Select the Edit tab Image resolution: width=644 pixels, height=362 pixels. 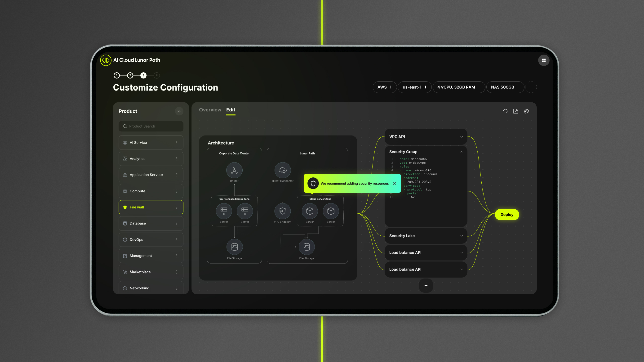[230, 110]
